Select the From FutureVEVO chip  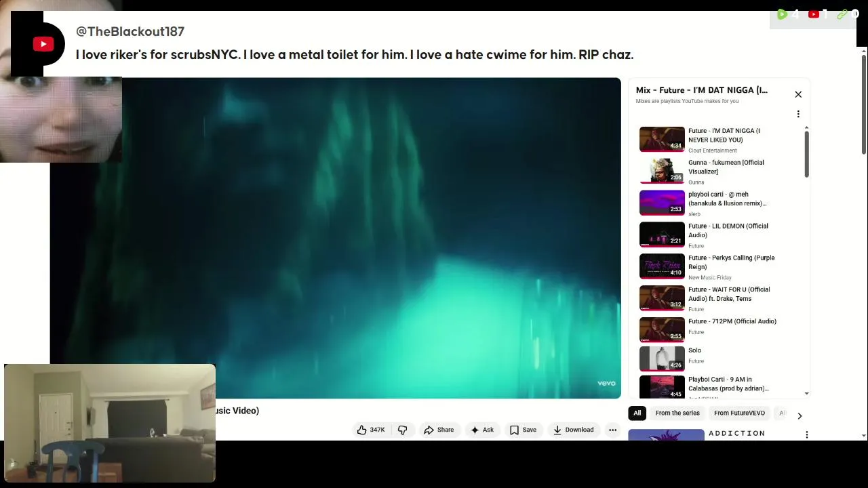point(739,413)
